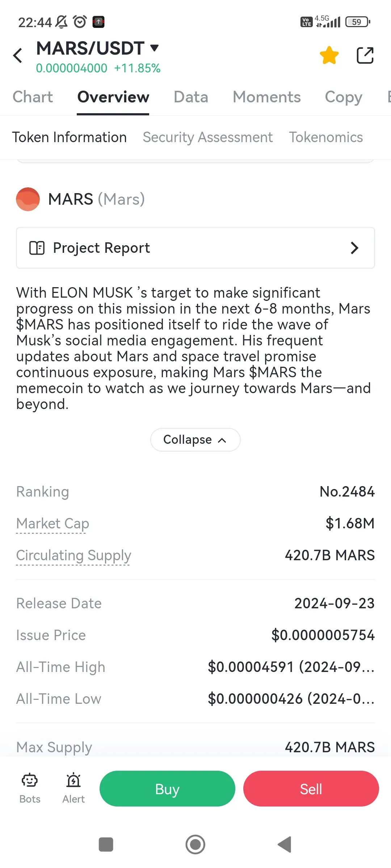Open the share icon at top right

point(365,55)
